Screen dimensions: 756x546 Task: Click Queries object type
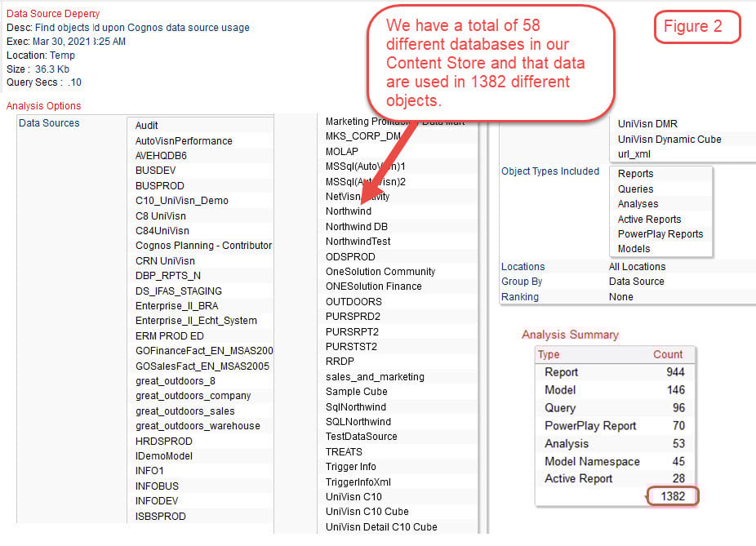click(x=635, y=189)
